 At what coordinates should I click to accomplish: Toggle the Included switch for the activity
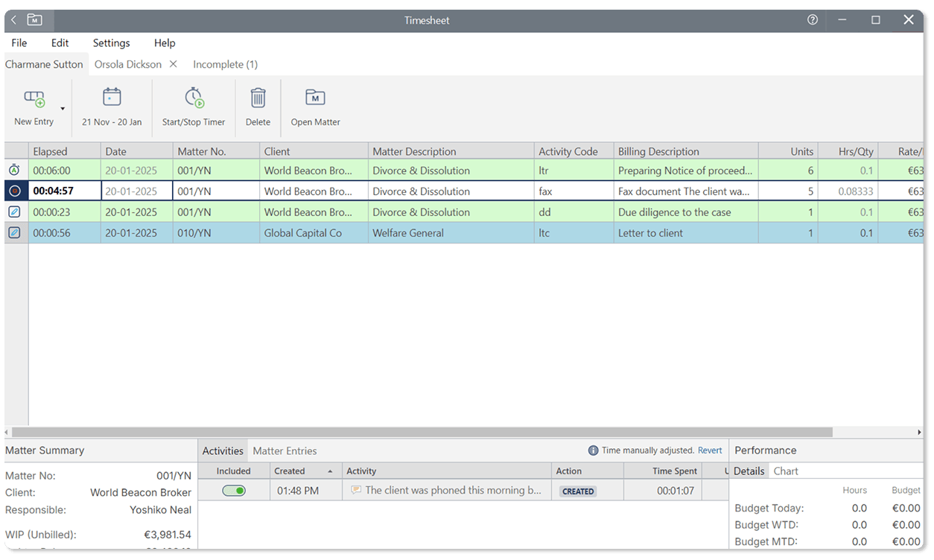(234, 491)
